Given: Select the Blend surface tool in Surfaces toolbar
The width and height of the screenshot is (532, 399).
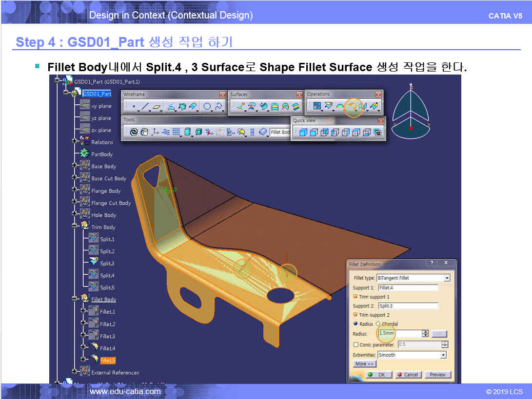Looking at the screenshot, I should [x=296, y=107].
